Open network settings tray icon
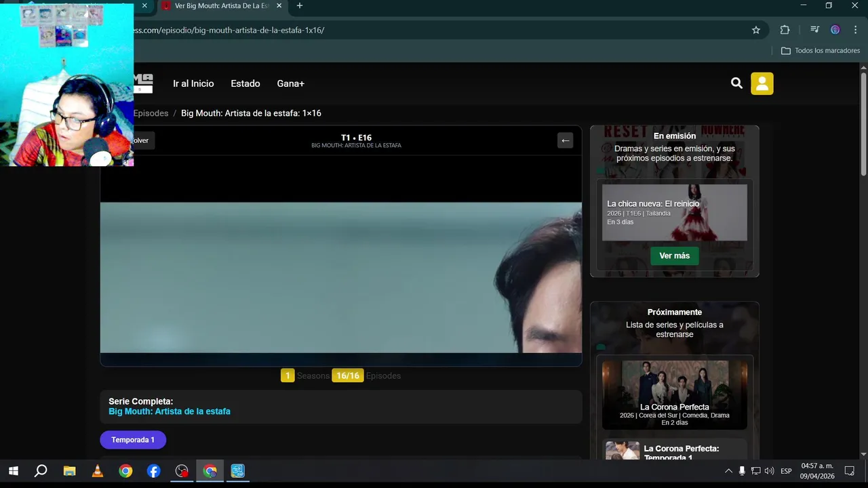The width and height of the screenshot is (868, 488). 755,471
